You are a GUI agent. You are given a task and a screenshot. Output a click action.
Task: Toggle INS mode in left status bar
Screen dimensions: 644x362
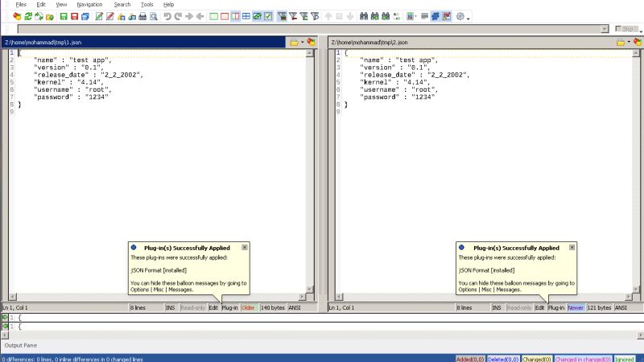click(x=171, y=307)
